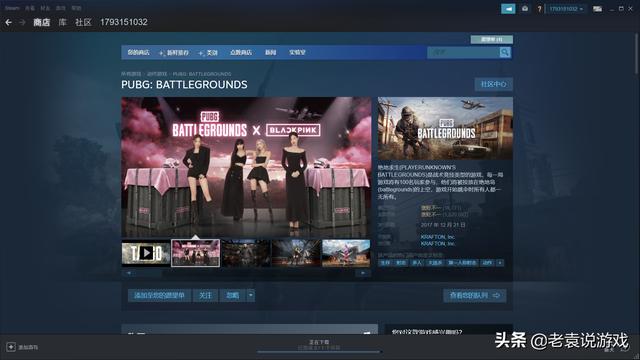
Task: Click the screenshot strip scrollbar right arrow
Action: [x=363, y=273]
